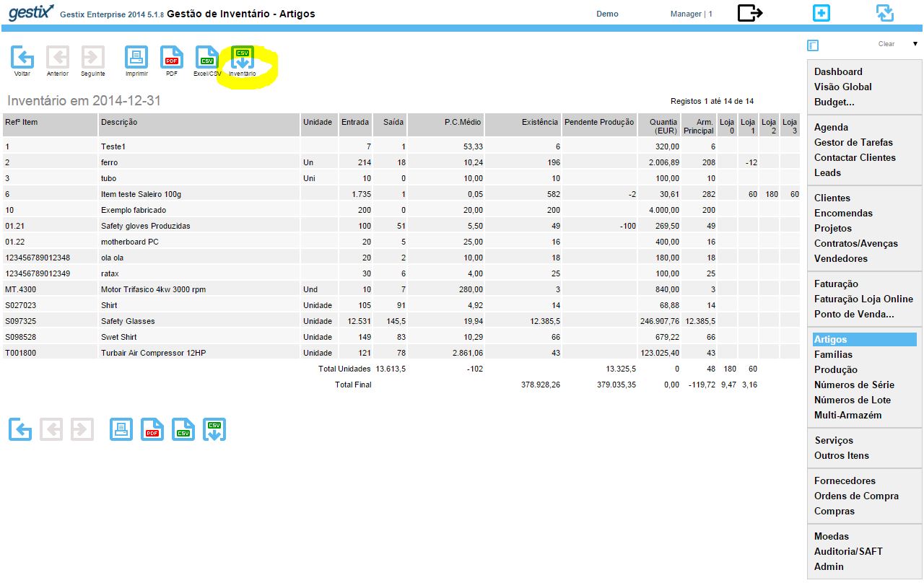Open the dropdown arrow next to Clear
The height and width of the screenshot is (588, 924).
[x=915, y=44]
